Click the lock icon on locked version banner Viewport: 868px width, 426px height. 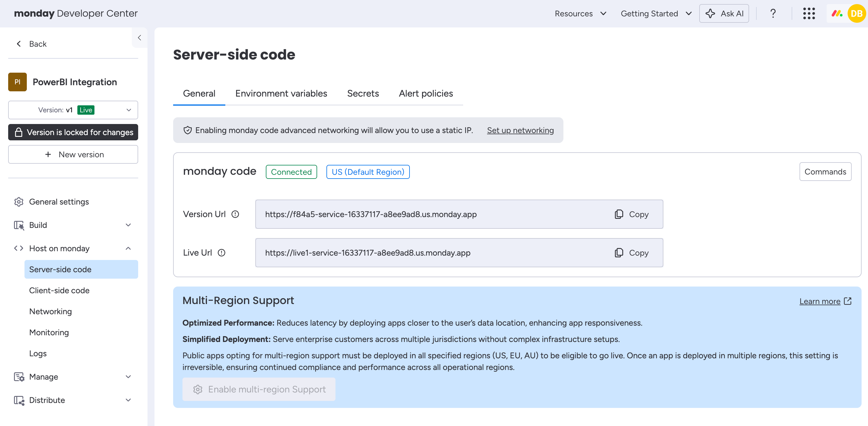coord(19,132)
